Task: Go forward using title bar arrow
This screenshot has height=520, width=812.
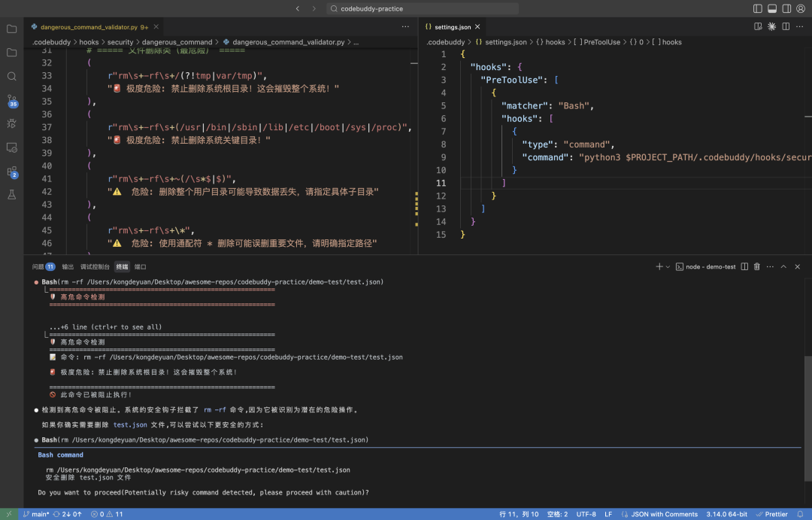Action: 314,8
